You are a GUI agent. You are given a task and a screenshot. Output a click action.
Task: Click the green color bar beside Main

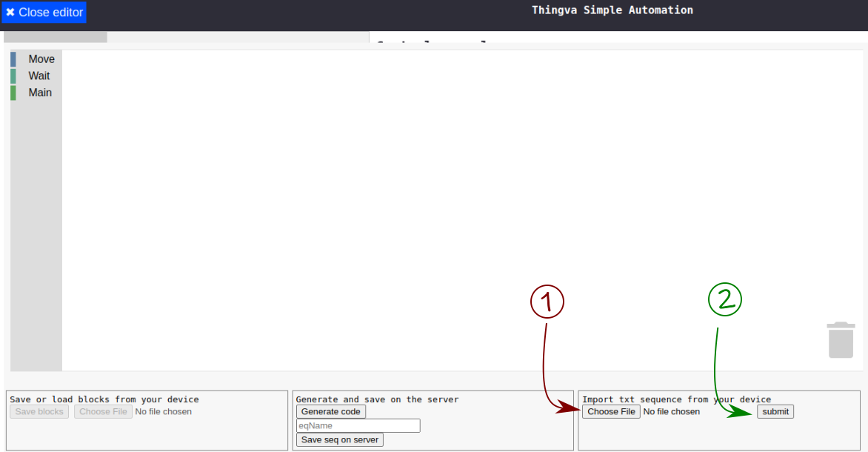tap(13, 93)
